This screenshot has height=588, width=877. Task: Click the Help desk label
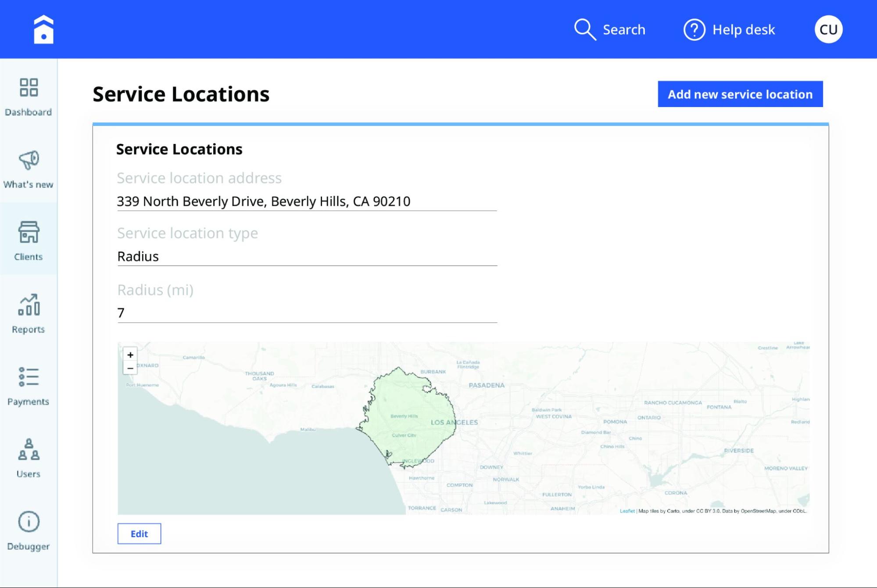[x=744, y=29]
